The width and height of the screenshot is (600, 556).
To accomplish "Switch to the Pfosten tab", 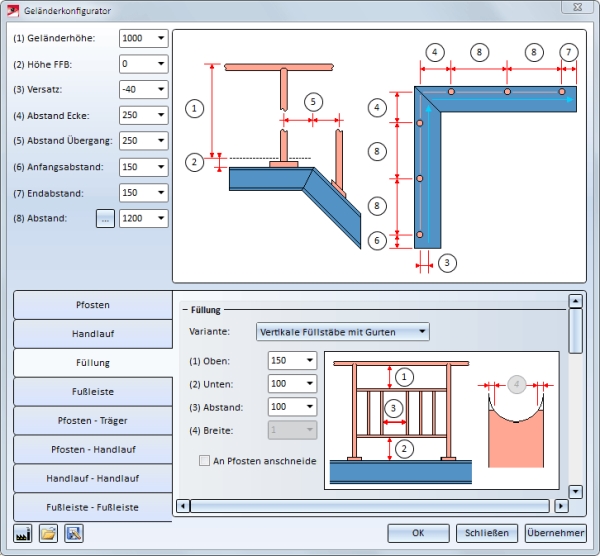I will (92, 304).
